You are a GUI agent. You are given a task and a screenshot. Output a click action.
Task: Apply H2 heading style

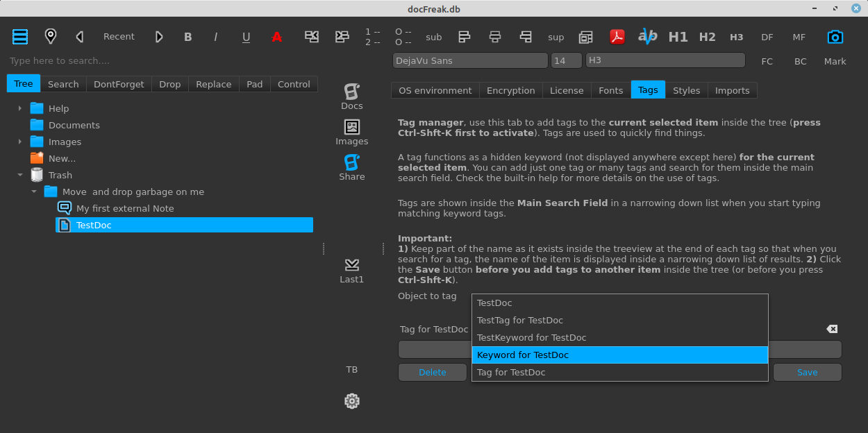pyautogui.click(x=707, y=37)
